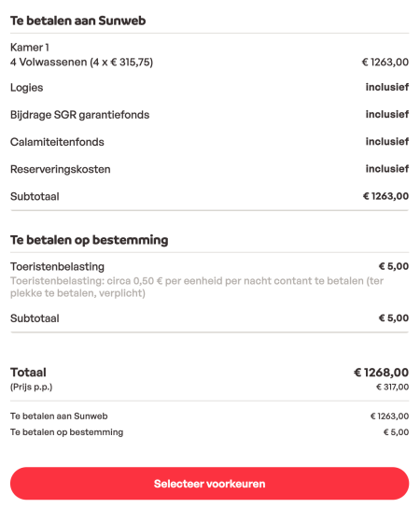
Task: Select the Te betalen aan Sunweb heading
Action: click(x=77, y=21)
